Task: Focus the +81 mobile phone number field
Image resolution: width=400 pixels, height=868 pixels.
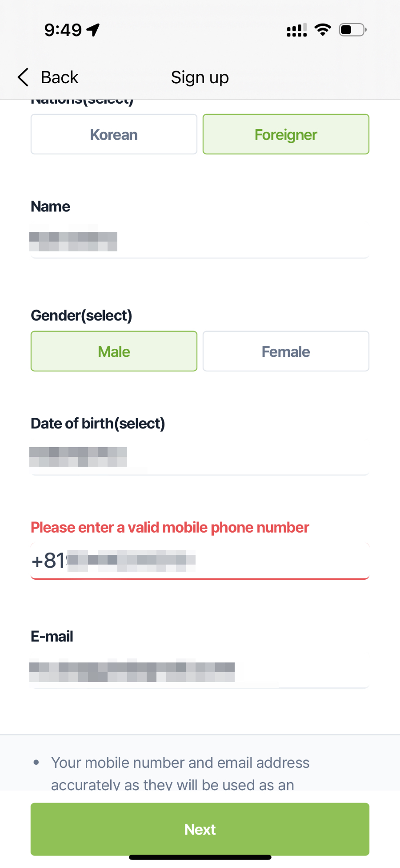Action: pyautogui.click(x=200, y=561)
